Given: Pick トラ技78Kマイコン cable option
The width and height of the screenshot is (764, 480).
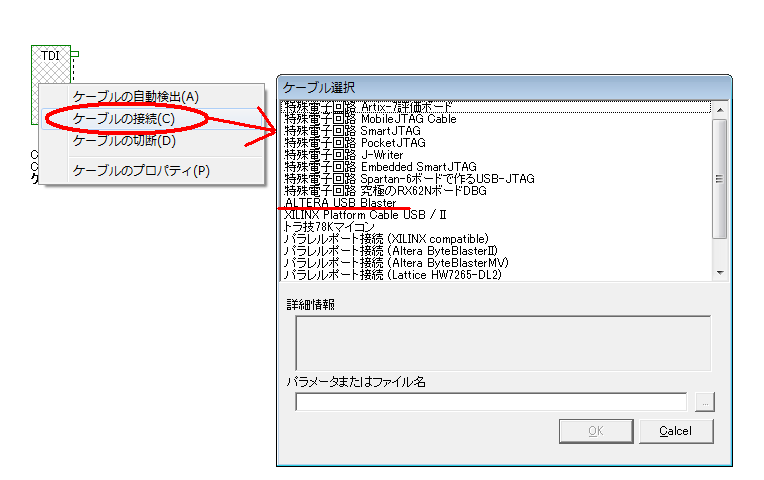Looking at the screenshot, I should point(329,227).
